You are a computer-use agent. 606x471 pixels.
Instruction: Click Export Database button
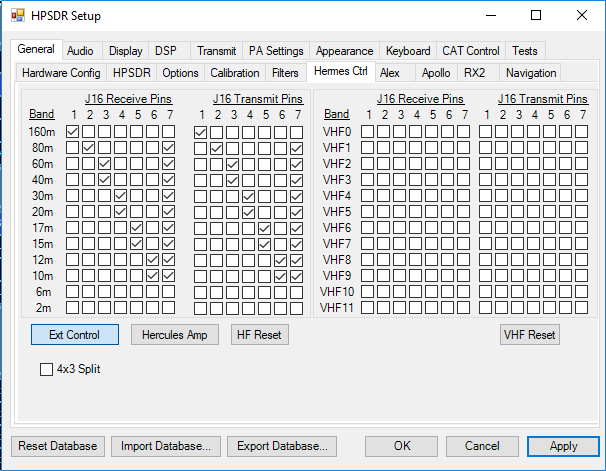[282, 446]
